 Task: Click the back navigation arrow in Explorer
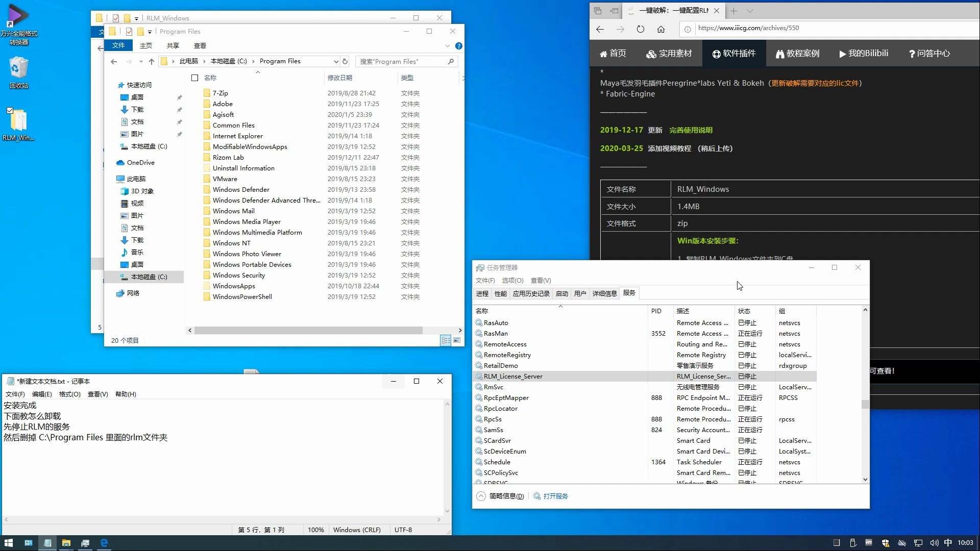point(114,61)
